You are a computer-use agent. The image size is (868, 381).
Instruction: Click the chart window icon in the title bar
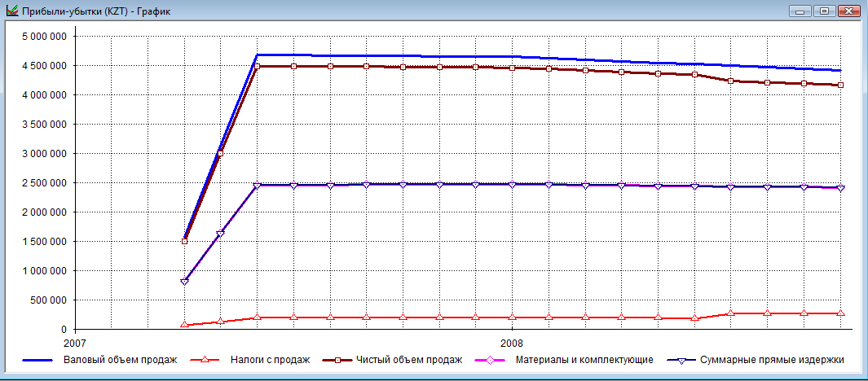point(11,11)
